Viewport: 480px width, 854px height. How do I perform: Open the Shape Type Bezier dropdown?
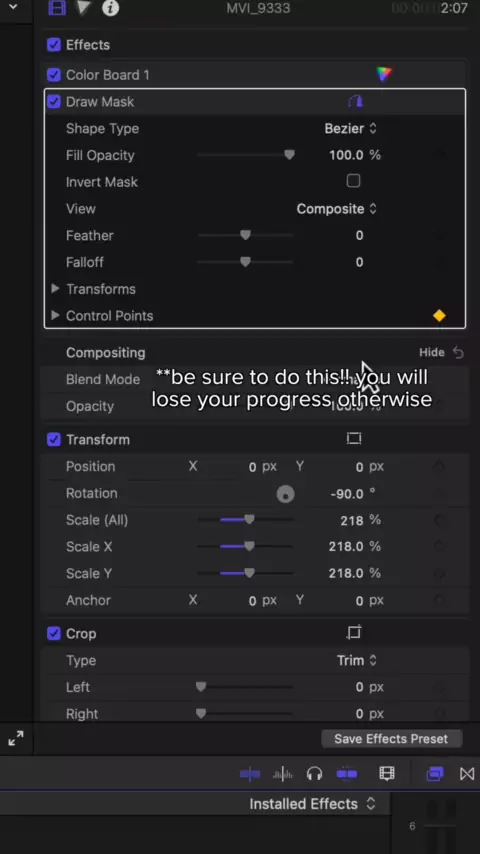click(350, 129)
